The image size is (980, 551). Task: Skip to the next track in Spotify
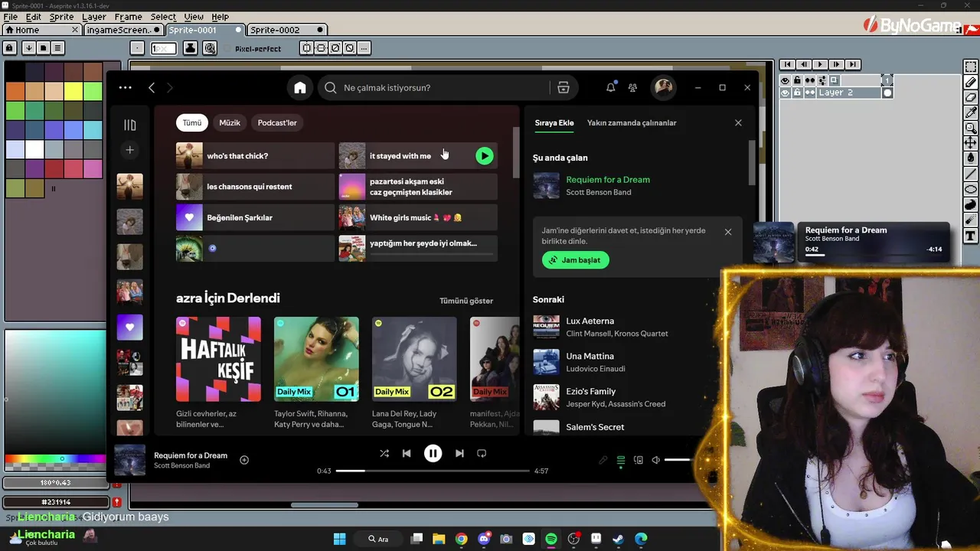459,453
